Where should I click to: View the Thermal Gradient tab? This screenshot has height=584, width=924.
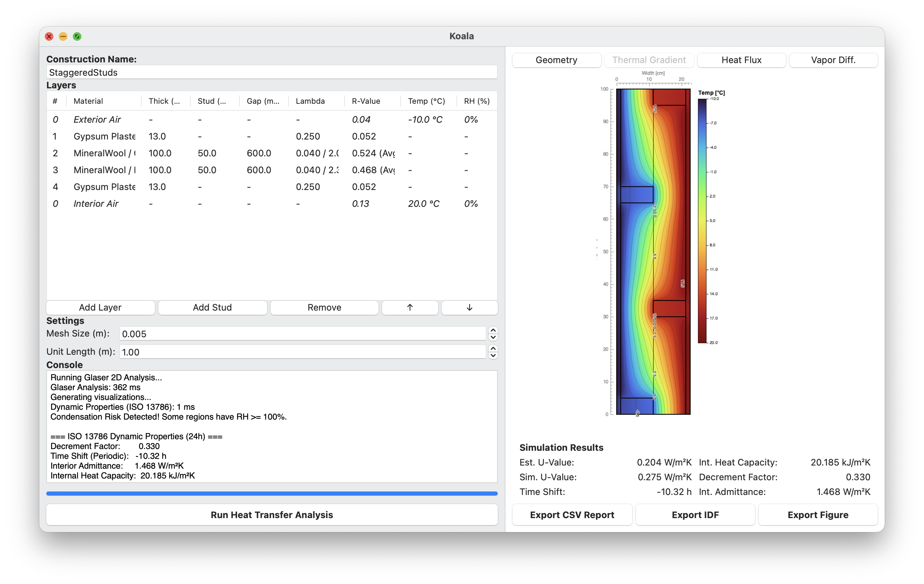tap(649, 60)
